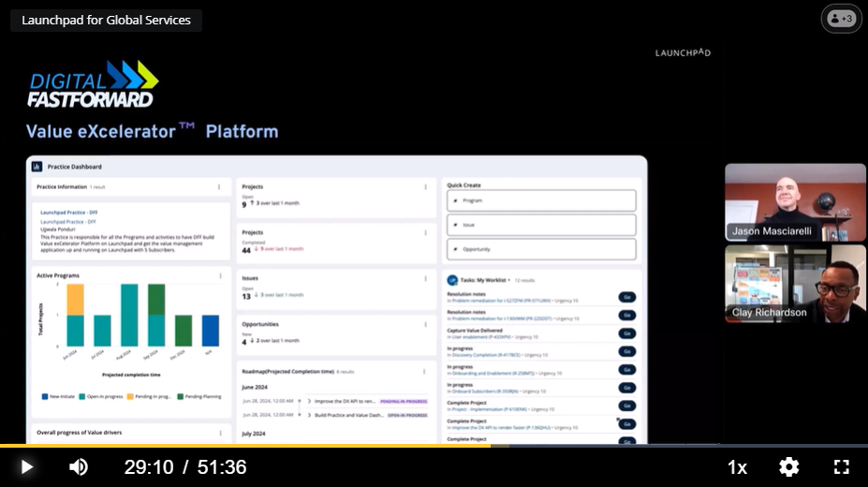
Task: Expand the Tasks: My Worklist dropdown arrow
Action: (509, 280)
